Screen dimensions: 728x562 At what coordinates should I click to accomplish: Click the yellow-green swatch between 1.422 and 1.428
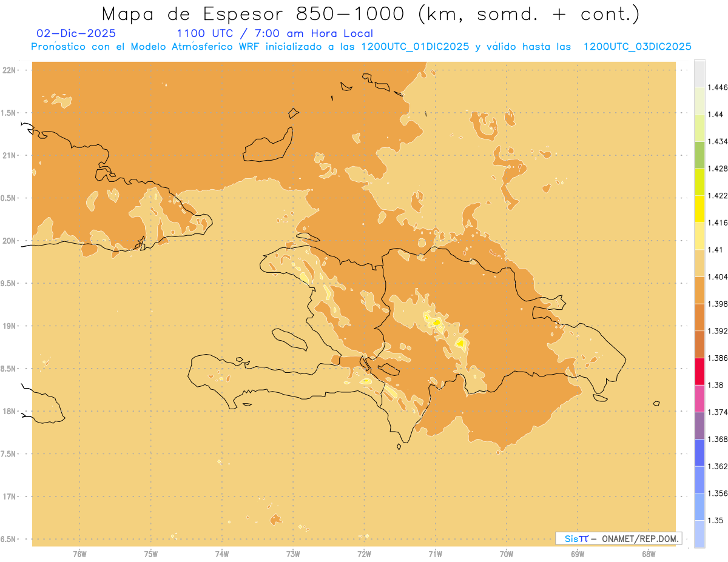699,182
